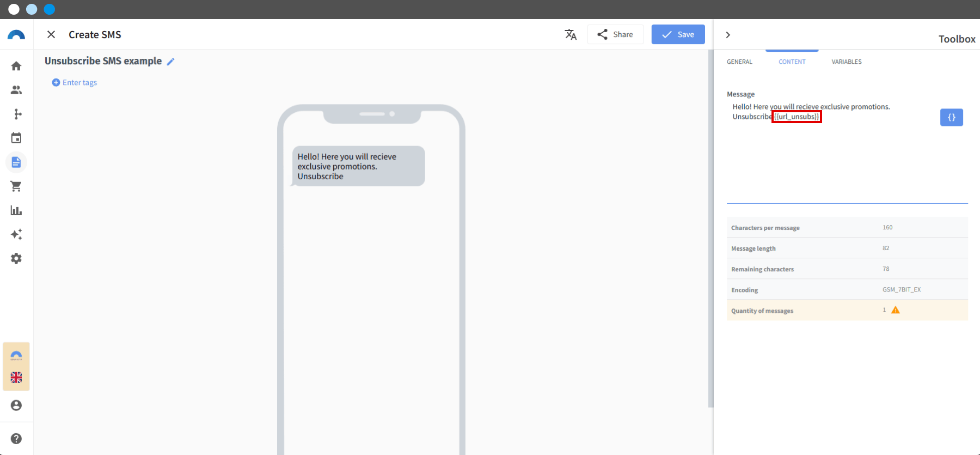Viewport: 980px width, 455px height.
Task: Click the insert variable braces button
Action: [x=952, y=117]
